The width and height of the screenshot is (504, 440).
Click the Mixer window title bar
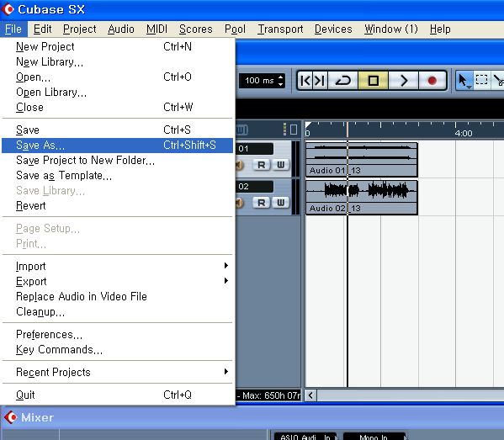(252, 417)
